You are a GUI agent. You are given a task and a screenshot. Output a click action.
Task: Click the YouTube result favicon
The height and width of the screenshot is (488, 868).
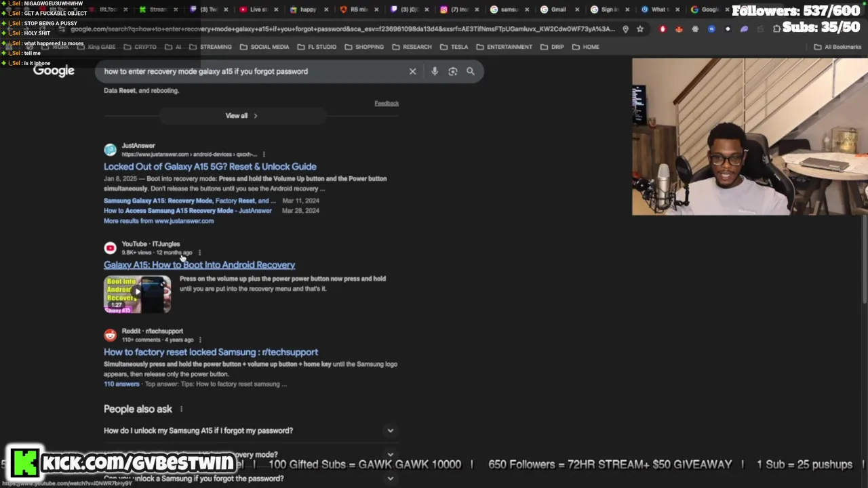[x=110, y=248]
